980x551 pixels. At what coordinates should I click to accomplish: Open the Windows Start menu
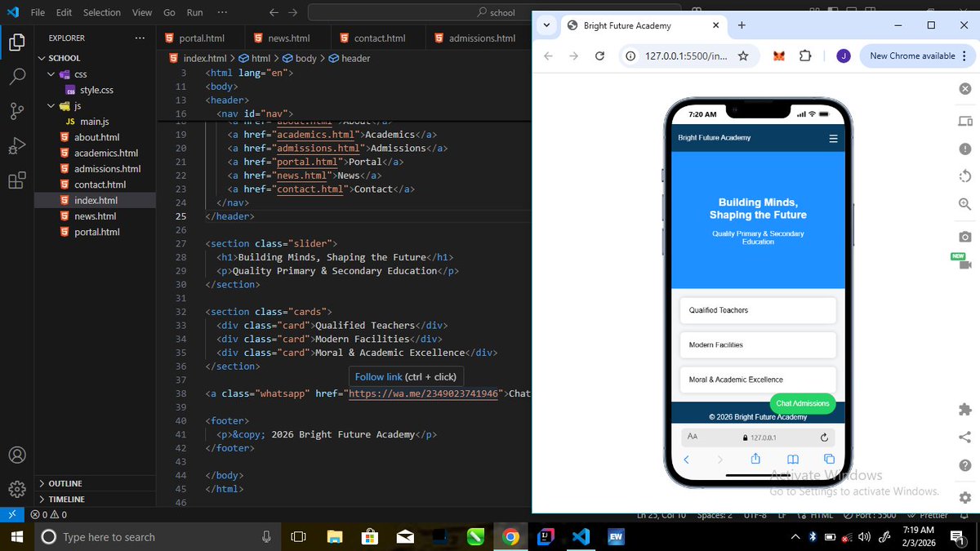point(16,536)
